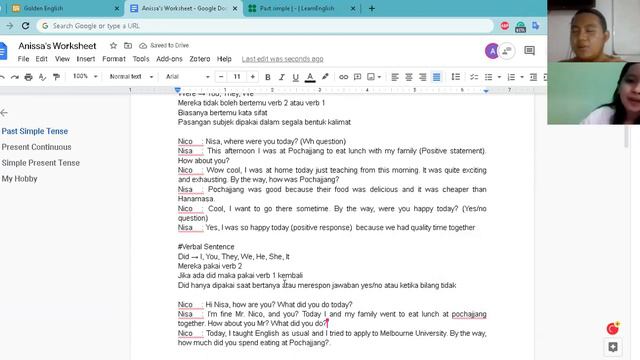
Task: Open the Tools menu
Action: (141, 59)
